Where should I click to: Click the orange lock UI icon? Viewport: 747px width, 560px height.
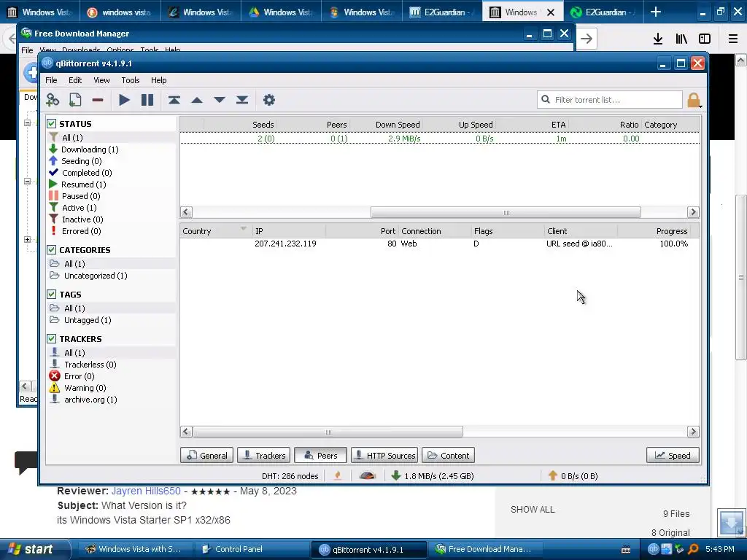point(694,100)
